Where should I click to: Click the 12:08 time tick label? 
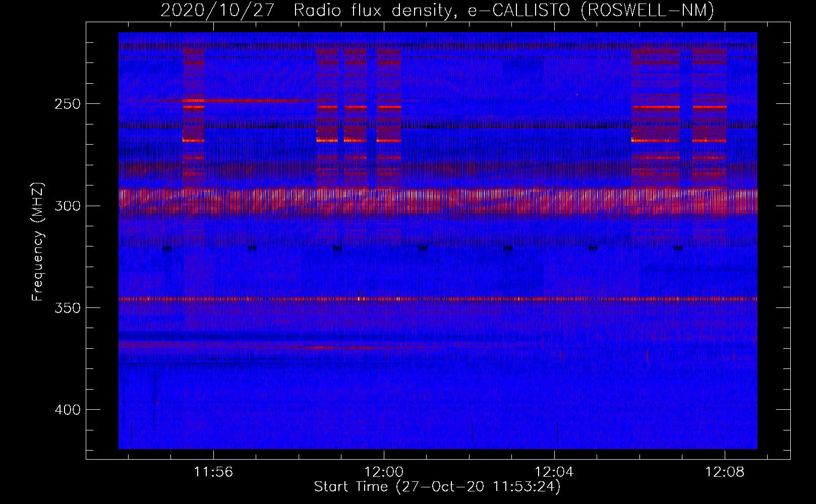click(725, 472)
